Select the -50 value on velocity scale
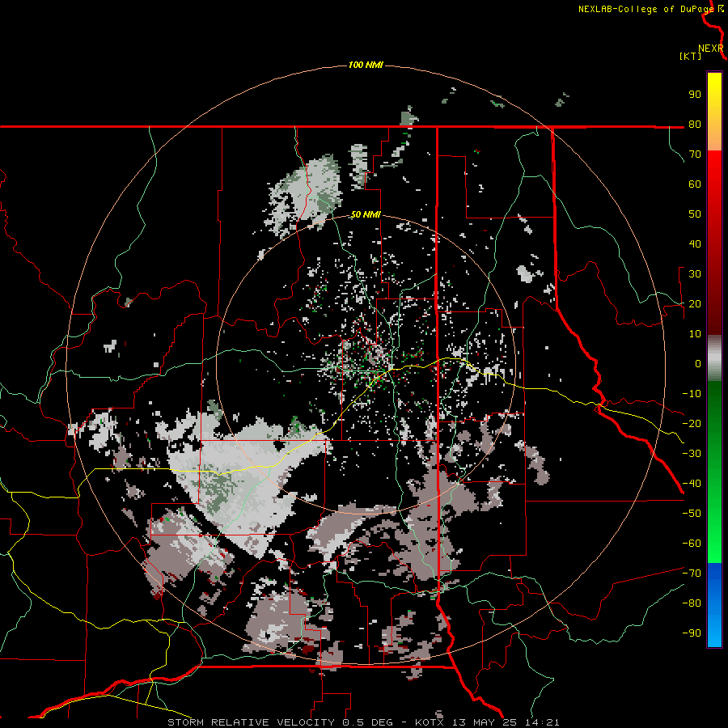The width and height of the screenshot is (728, 728). [x=692, y=514]
